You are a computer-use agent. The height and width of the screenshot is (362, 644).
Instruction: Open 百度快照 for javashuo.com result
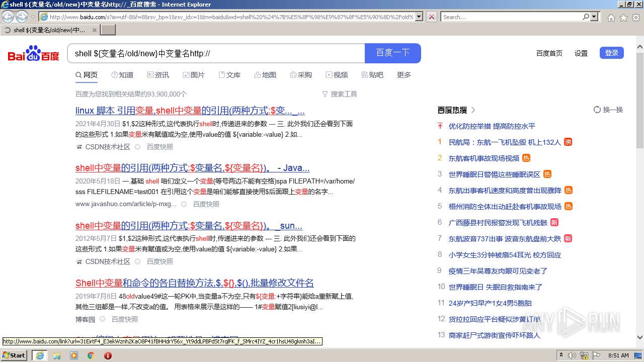tap(206, 204)
